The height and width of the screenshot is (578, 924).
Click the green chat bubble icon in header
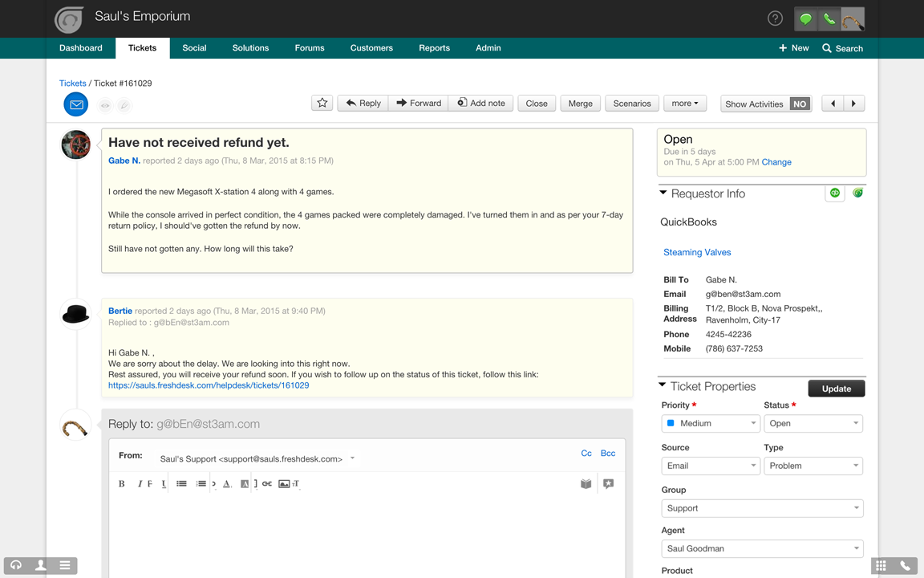pyautogui.click(x=805, y=18)
